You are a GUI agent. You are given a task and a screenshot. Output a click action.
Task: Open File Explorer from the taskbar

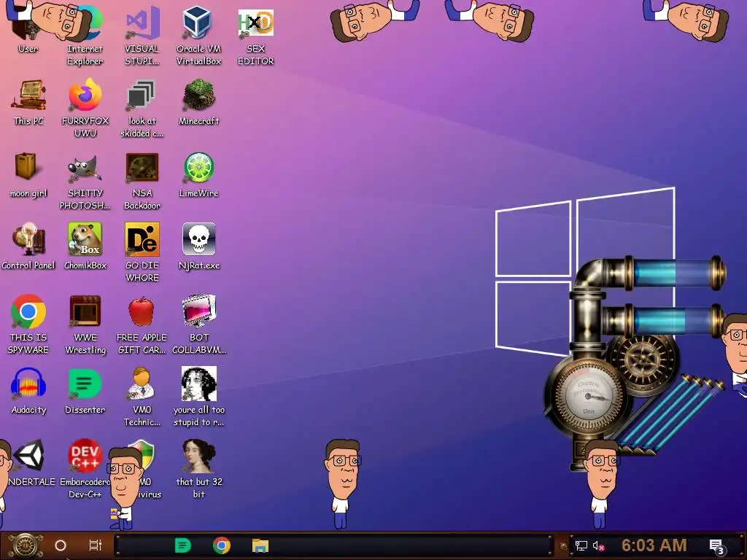click(x=260, y=545)
